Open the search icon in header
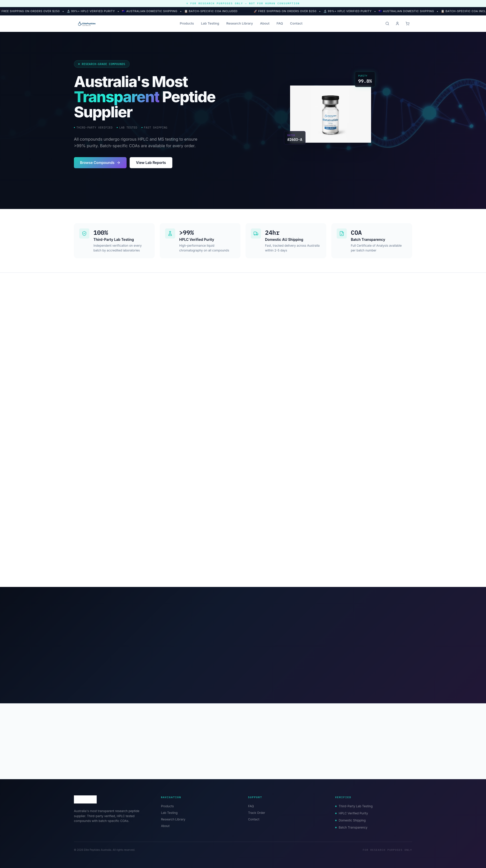Screen dimensions: 486x868 (387, 24)
